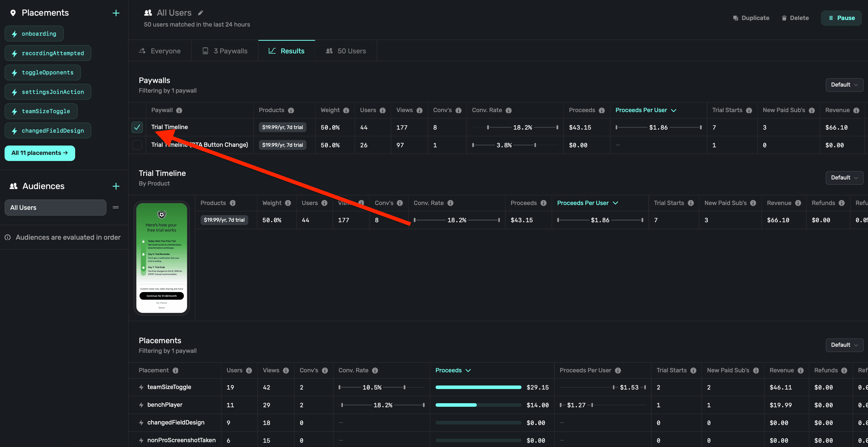Click the plus icon next to Audiences
Viewport: 868px width, 447px height.
(x=116, y=186)
